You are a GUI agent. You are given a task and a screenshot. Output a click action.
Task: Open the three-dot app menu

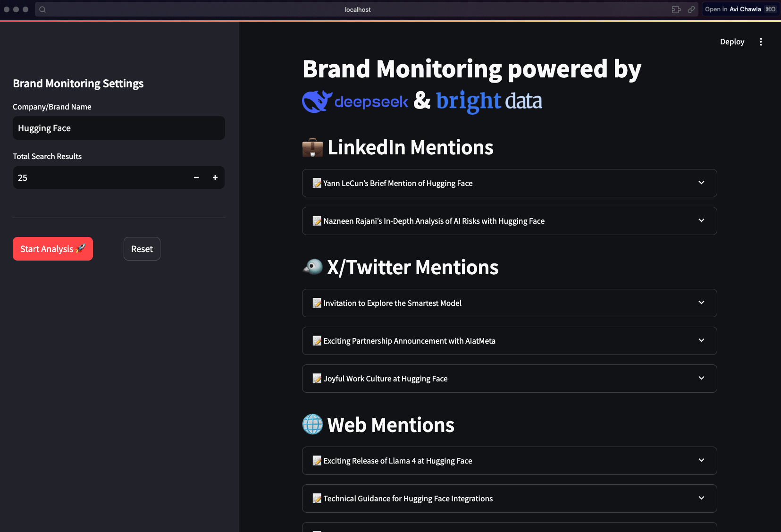coord(761,42)
